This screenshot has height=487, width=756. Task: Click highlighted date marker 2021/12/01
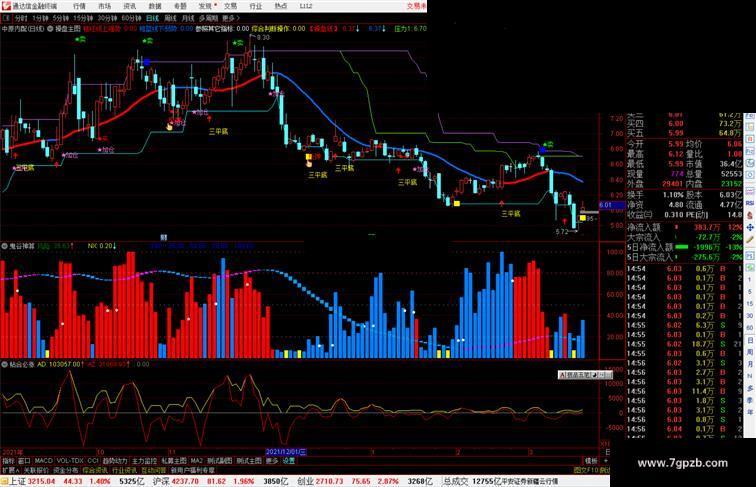pyautogui.click(x=286, y=452)
